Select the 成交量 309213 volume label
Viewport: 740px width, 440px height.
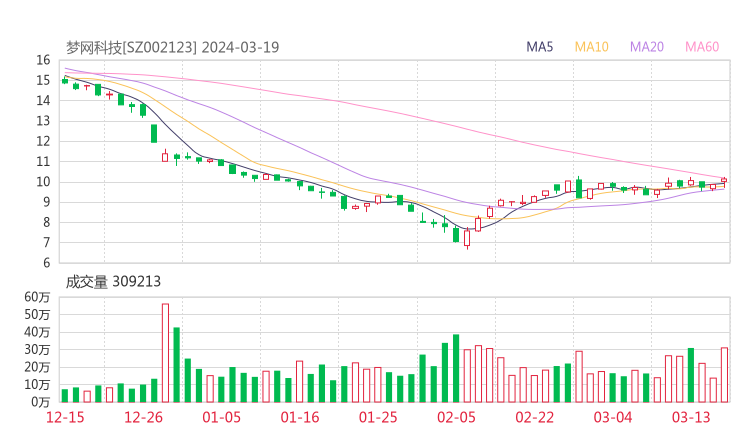click(x=113, y=282)
